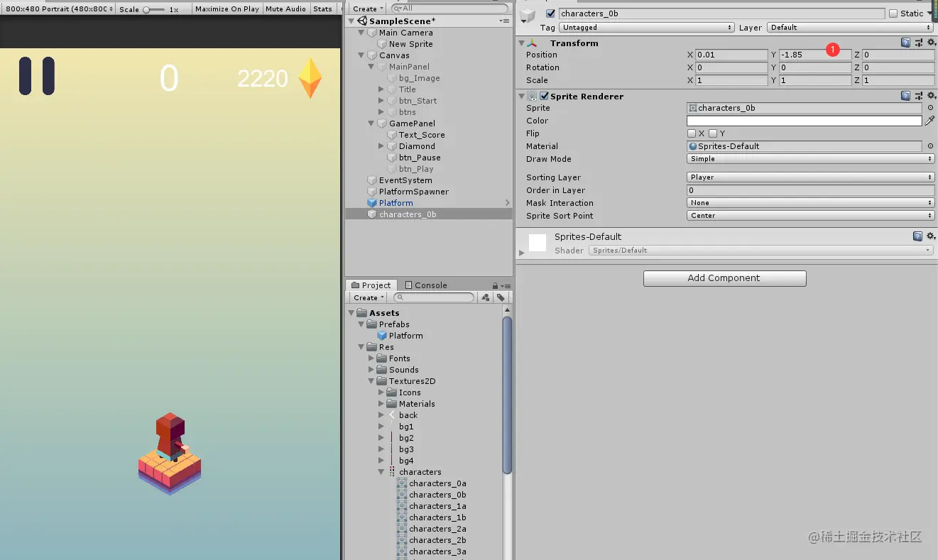
Task: Click the Project search-by-type filter icon
Action: tap(486, 297)
